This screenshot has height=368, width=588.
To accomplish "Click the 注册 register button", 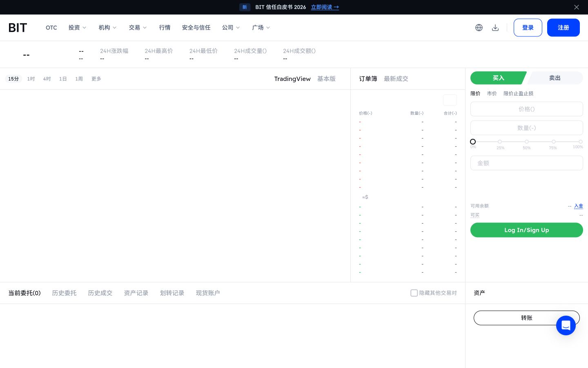I will (563, 28).
